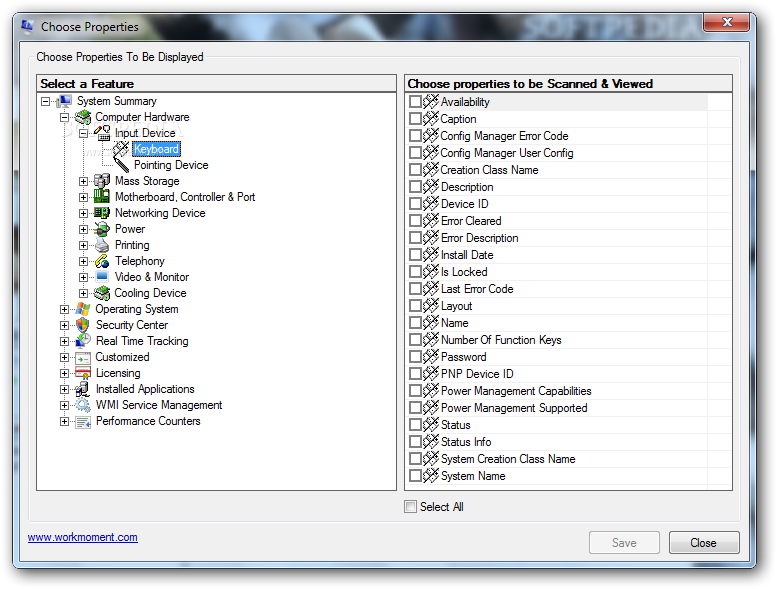Click the icon beside the Layout property
The image size is (777, 589).
pos(431,306)
